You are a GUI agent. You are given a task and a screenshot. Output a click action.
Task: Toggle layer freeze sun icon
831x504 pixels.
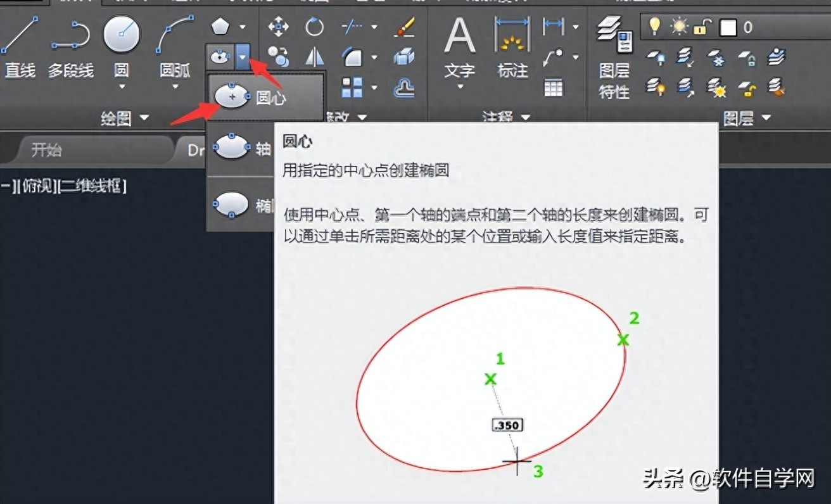click(x=679, y=27)
